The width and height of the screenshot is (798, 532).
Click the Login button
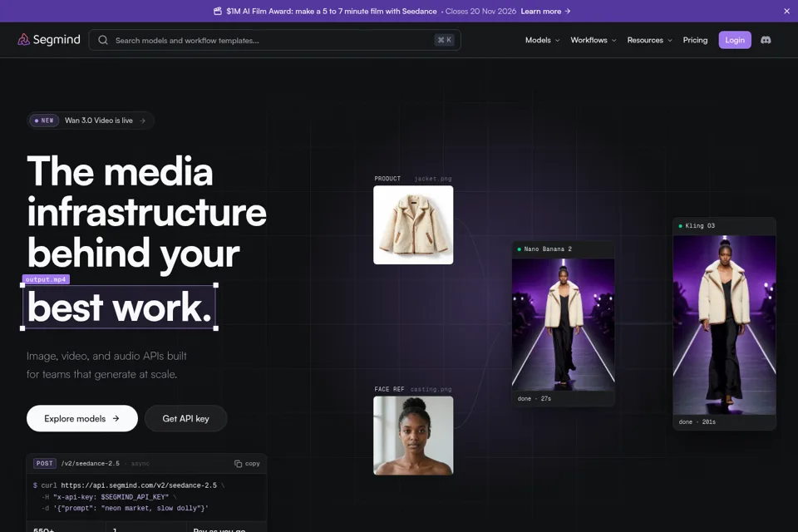[734, 40]
